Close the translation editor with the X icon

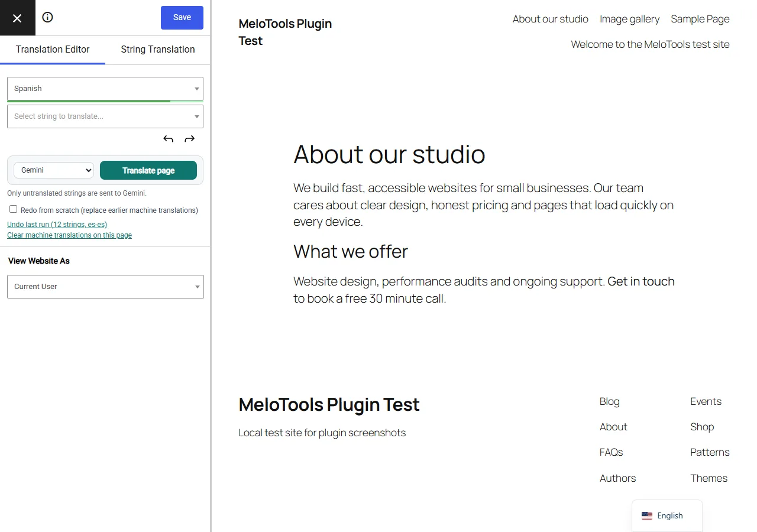pyautogui.click(x=17, y=18)
